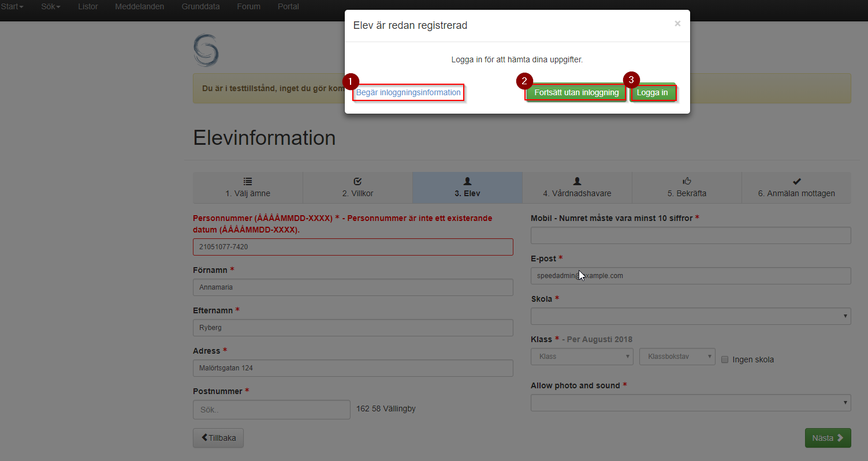Click the Förnamn field containing 'Annamaria'
This screenshot has height=461, width=868.
point(353,287)
